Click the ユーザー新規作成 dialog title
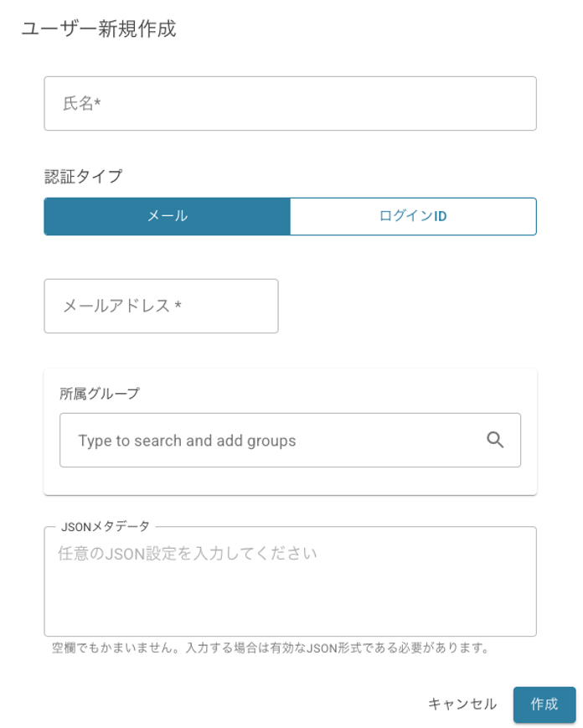The width and height of the screenshot is (583, 728). pos(99,29)
